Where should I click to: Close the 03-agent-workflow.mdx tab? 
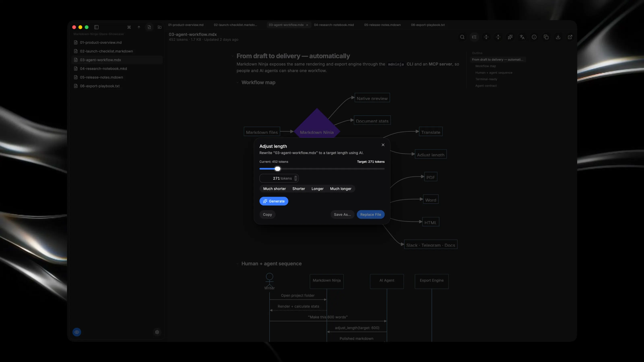(307, 25)
